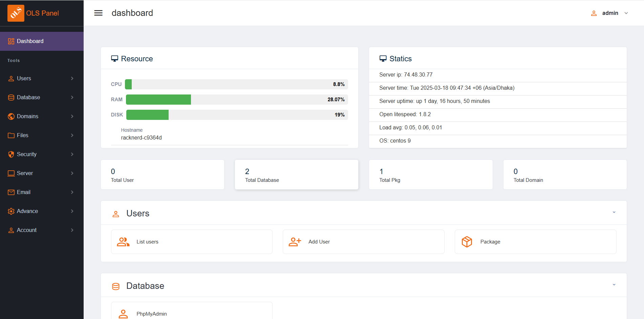644x319 pixels.
Task: Click the Advance gear icon in sidebar
Action: (11, 211)
